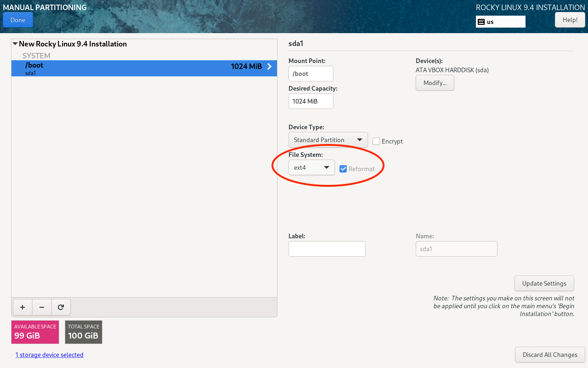The image size is (588, 368).
Task: Add a new mount point with plus
Action: coord(23,307)
